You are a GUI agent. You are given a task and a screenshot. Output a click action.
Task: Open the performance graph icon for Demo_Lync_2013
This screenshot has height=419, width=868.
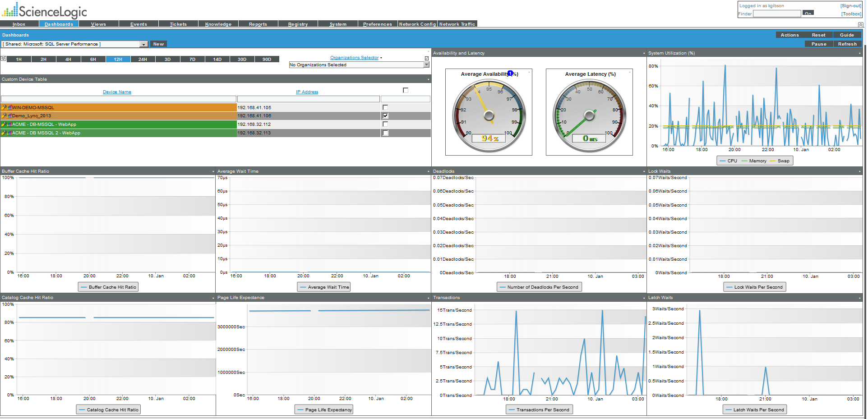9,116
